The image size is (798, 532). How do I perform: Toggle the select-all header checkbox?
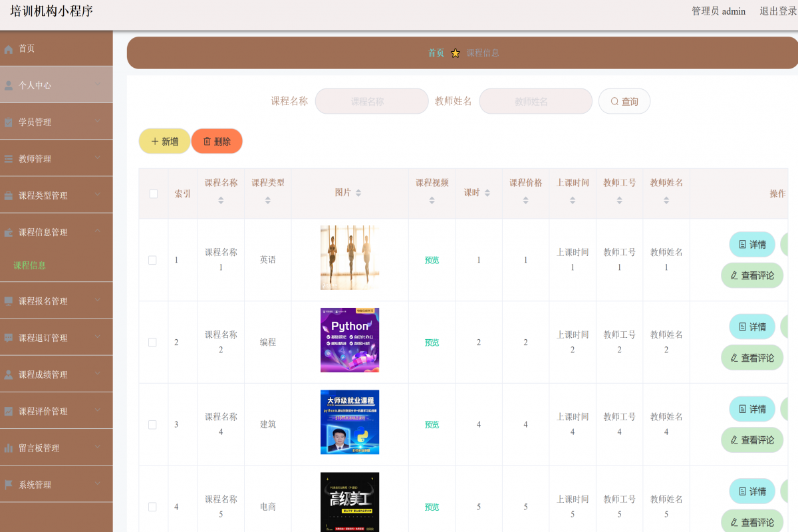154,194
